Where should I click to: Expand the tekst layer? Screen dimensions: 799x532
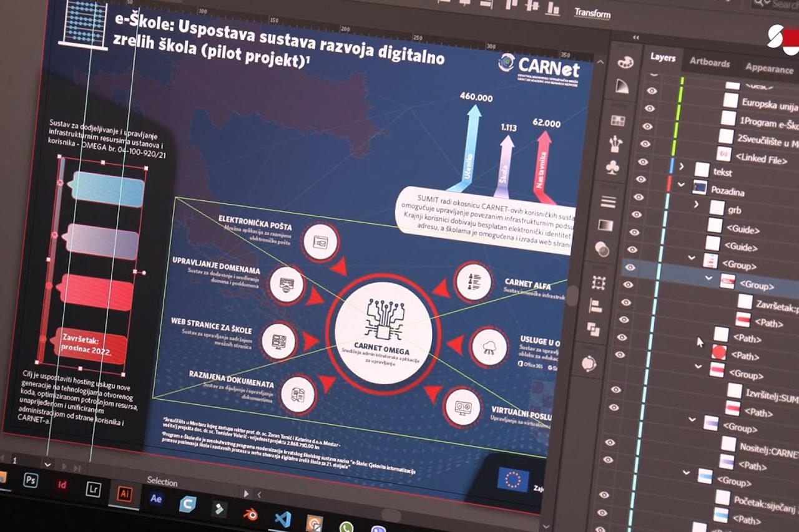click(681, 167)
